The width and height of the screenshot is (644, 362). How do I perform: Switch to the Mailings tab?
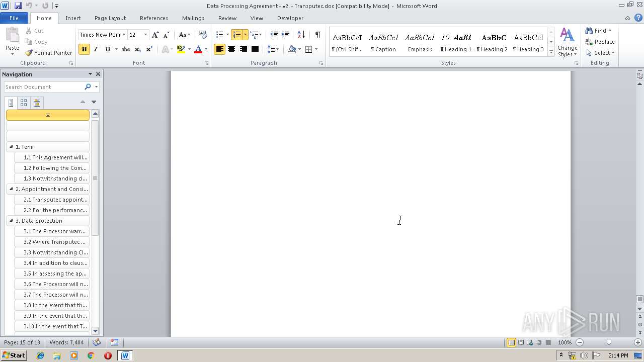(x=193, y=18)
